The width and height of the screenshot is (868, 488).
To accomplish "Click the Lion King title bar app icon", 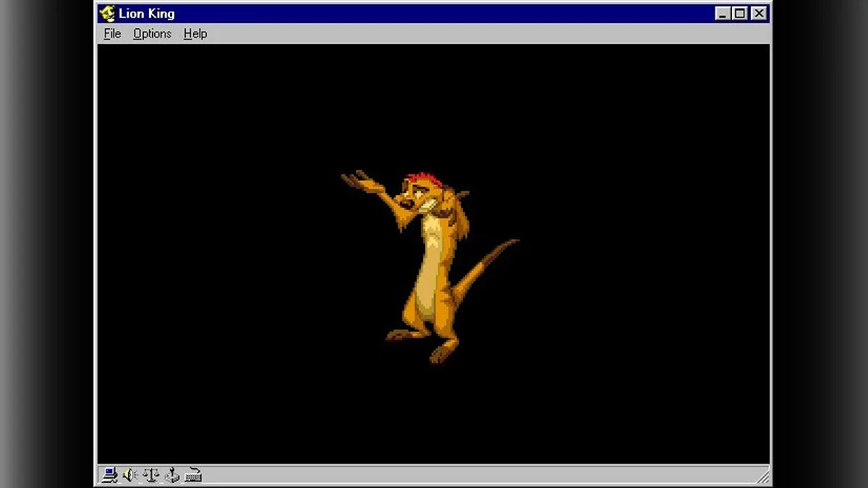I will point(108,13).
